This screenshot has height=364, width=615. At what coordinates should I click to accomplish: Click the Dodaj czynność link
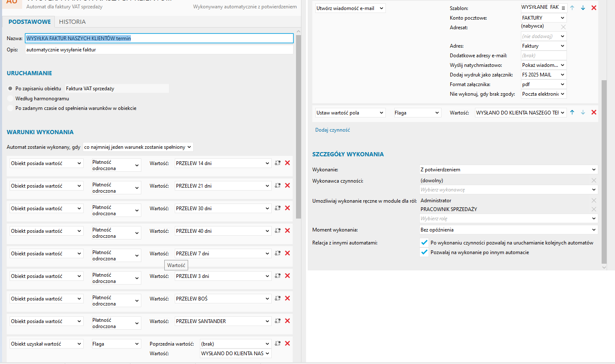click(332, 130)
